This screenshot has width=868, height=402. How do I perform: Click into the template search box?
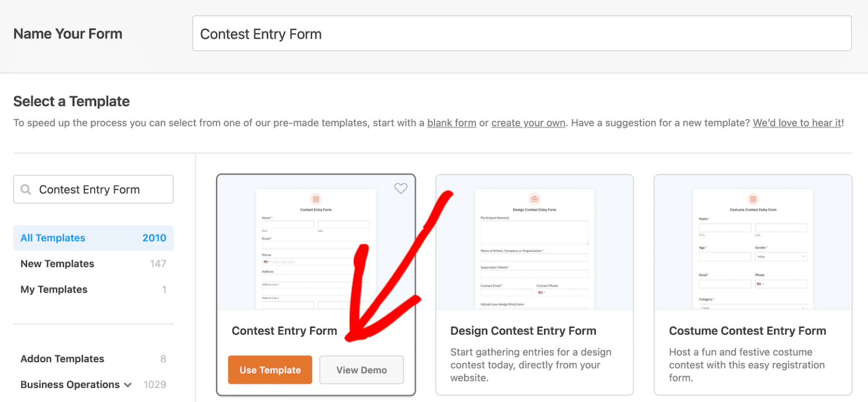tap(102, 190)
